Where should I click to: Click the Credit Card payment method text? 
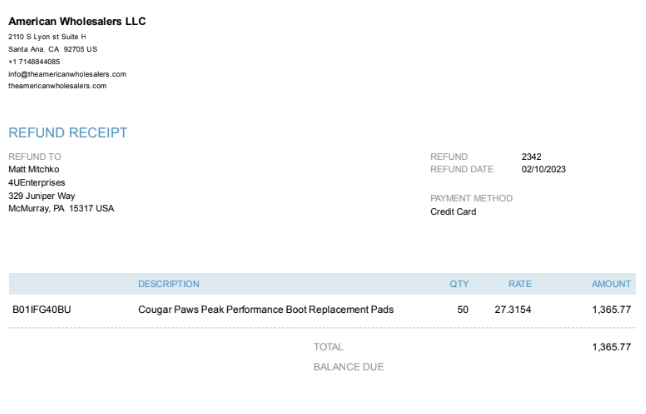pos(453,212)
